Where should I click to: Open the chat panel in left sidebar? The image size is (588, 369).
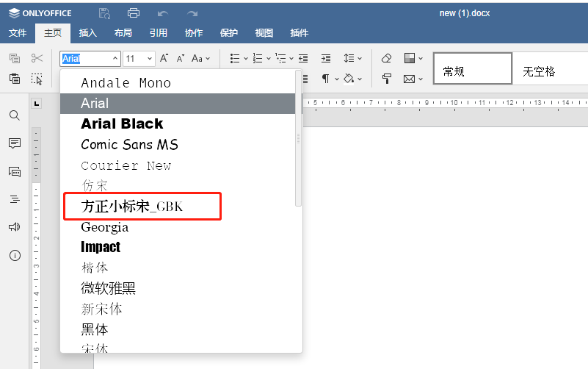point(15,171)
